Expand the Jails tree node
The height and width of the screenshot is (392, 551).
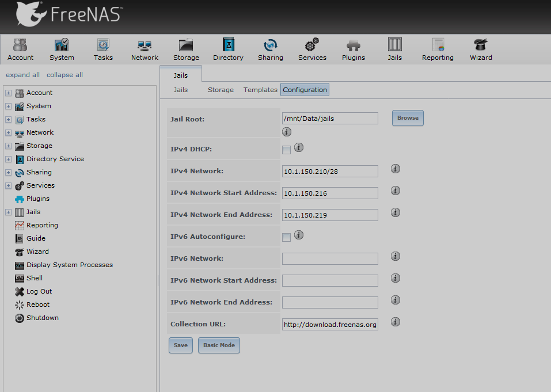(x=9, y=212)
